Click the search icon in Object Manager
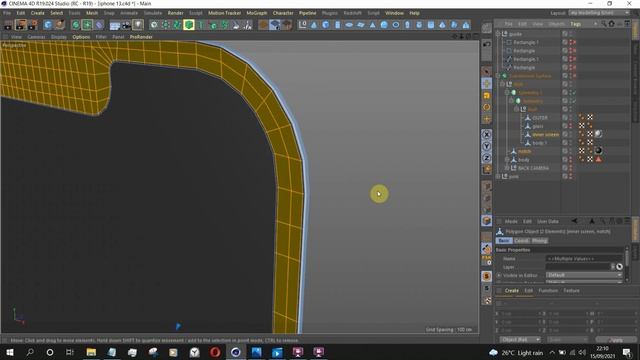Image resolution: width=640 pixels, height=360 pixels. (x=603, y=24)
